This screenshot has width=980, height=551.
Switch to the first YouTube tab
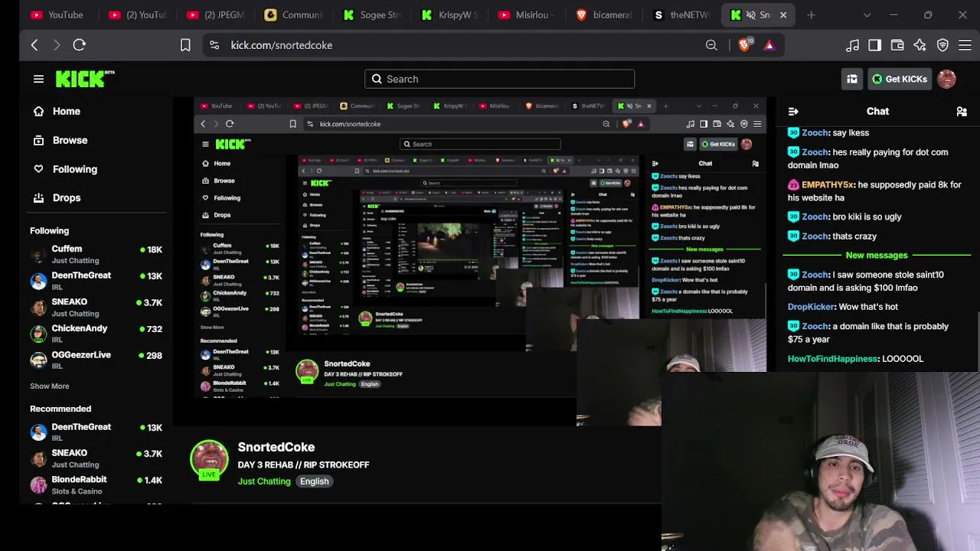point(57,15)
